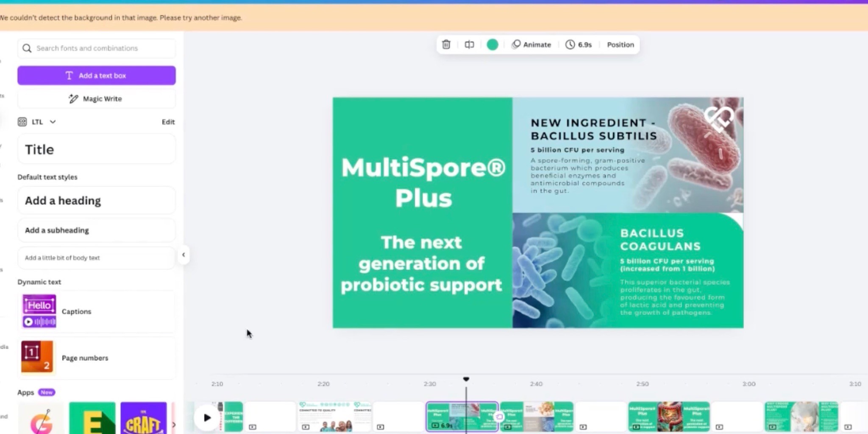Select the timeline clip showing nuts image
Image resolution: width=868 pixels, height=434 pixels.
(537, 417)
